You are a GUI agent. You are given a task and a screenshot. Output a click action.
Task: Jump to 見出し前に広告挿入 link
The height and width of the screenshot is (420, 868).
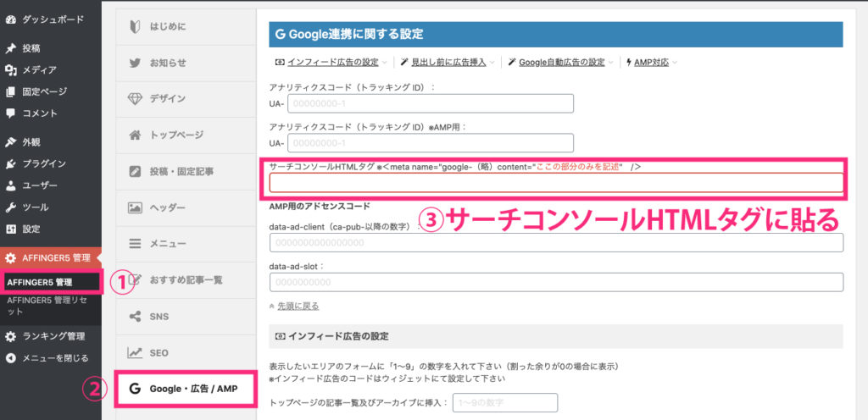448,63
